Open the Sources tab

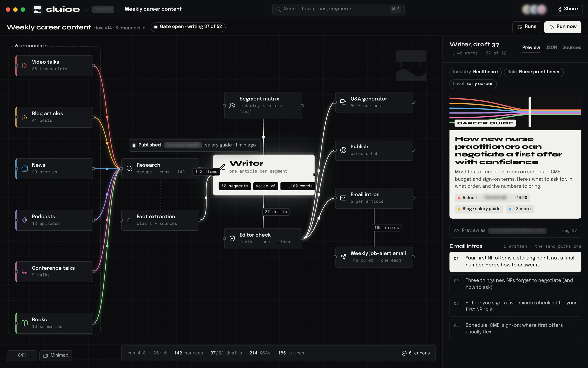tap(572, 48)
